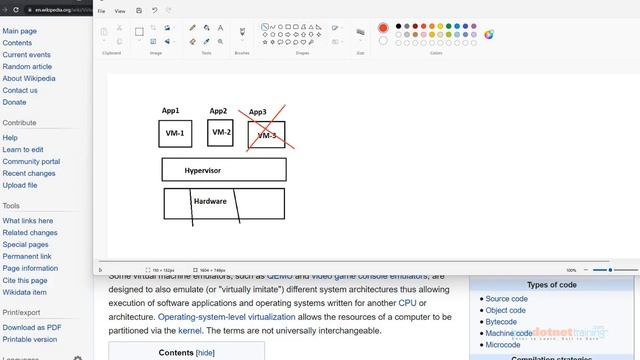Open the Operating-system-level virtualization link
This screenshot has width=640, height=360.
click(x=227, y=317)
